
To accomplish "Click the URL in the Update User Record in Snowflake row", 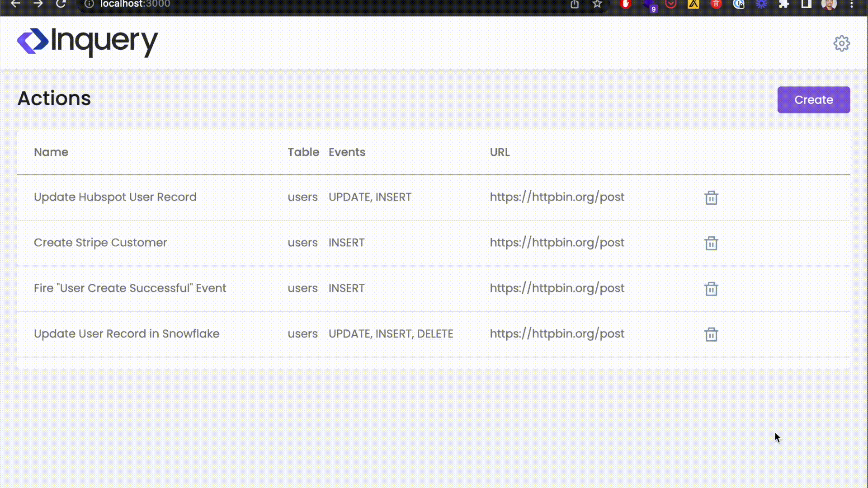I will coord(557,334).
